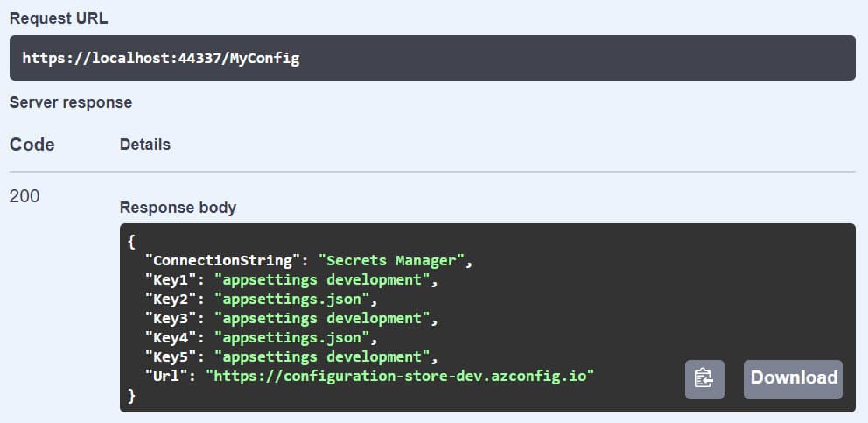Download the response body

pyautogui.click(x=793, y=378)
